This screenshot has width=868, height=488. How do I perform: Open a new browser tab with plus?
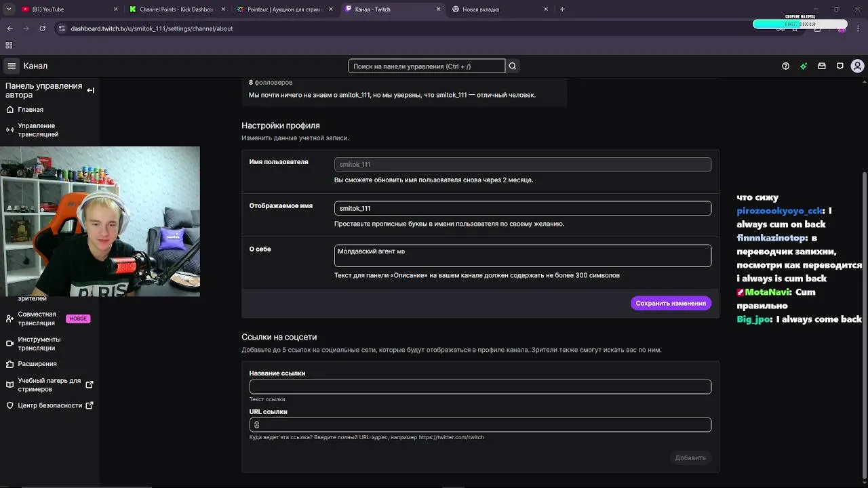pos(562,9)
